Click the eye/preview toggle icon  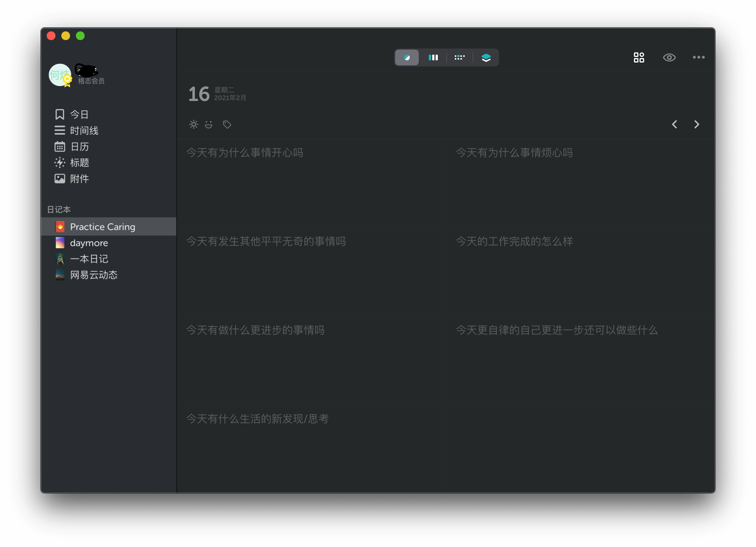point(669,58)
